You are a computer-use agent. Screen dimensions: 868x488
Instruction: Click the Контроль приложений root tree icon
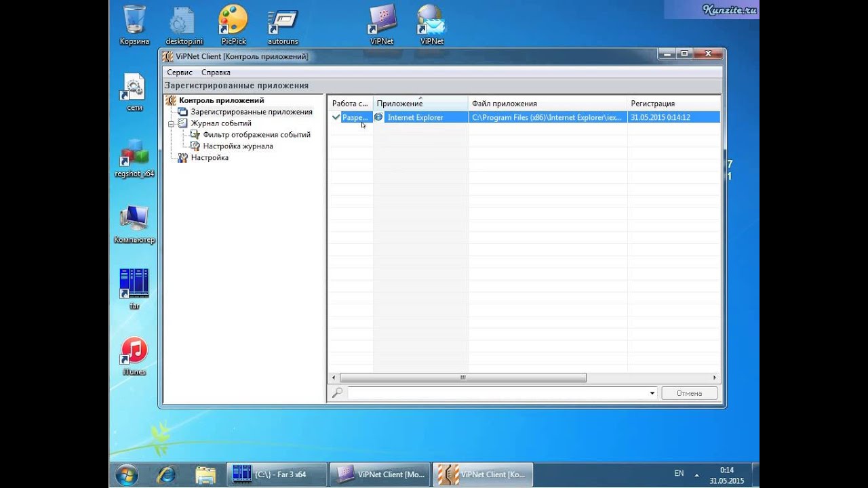(x=171, y=100)
